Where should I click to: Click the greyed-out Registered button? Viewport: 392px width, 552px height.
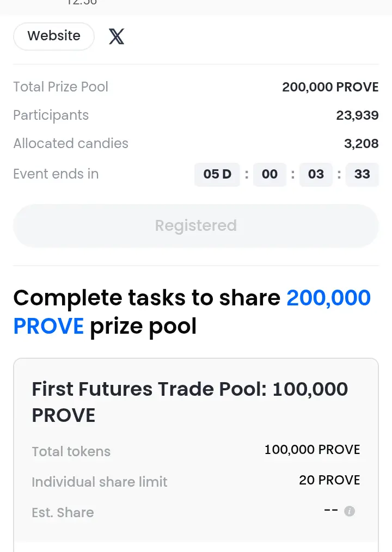coord(196,226)
